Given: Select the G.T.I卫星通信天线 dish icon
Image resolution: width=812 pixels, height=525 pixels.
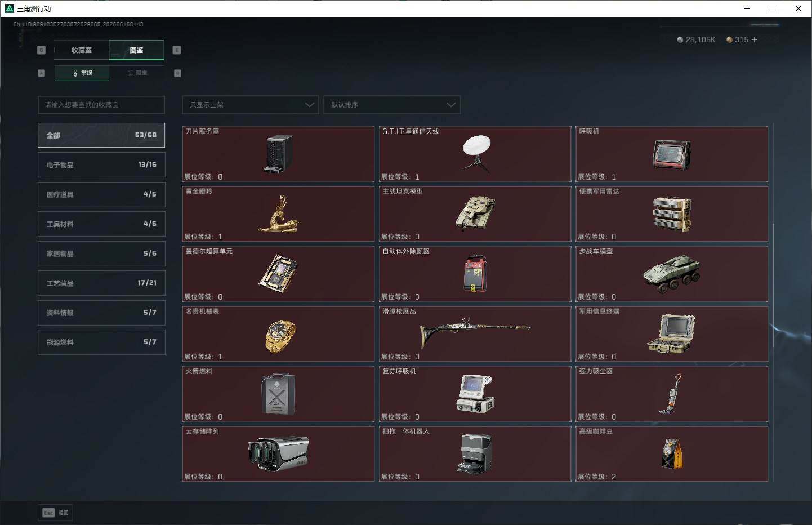Looking at the screenshot, I should point(476,153).
